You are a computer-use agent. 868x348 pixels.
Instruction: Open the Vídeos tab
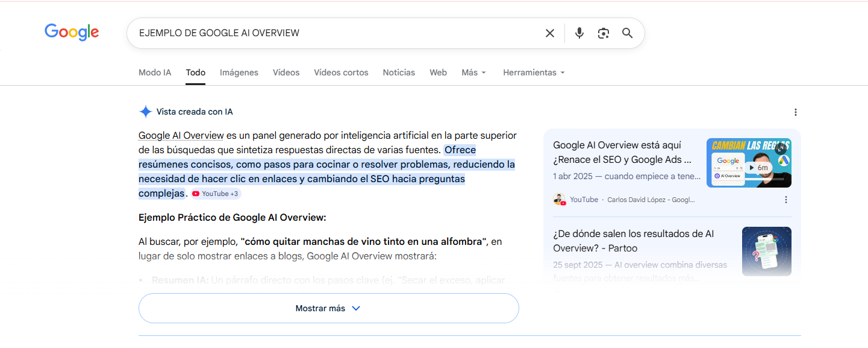coord(286,72)
